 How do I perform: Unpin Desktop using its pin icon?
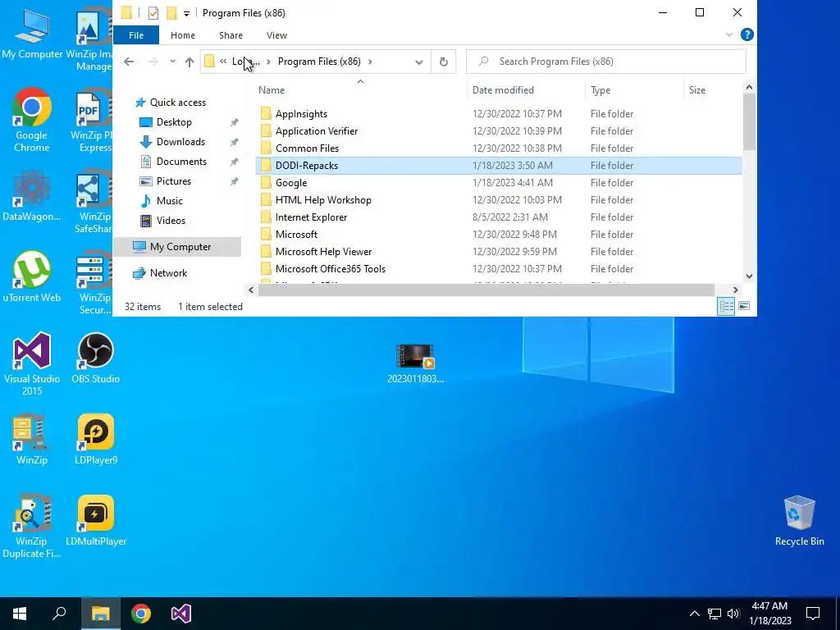(234, 123)
